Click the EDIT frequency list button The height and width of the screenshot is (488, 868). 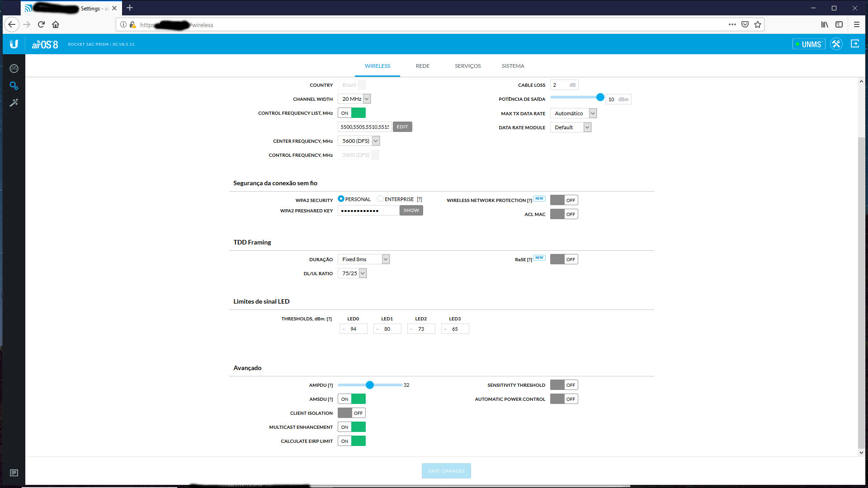[x=402, y=127]
